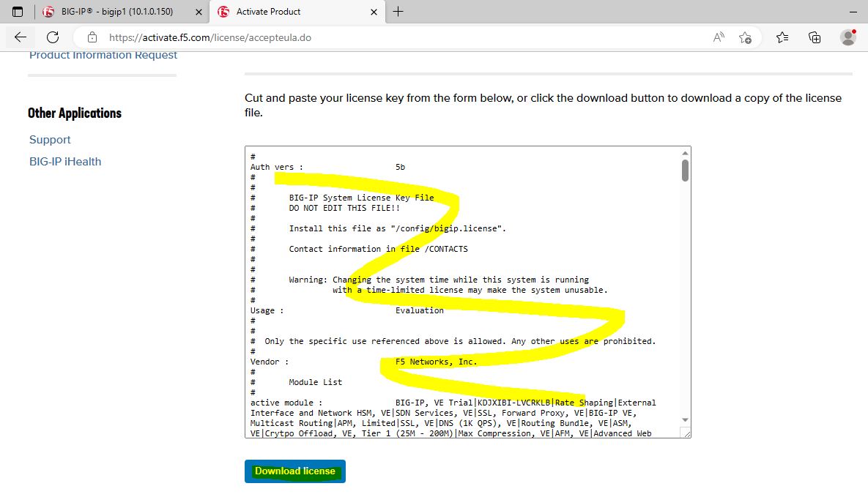
Task: Click the Download license button
Action: pos(294,471)
